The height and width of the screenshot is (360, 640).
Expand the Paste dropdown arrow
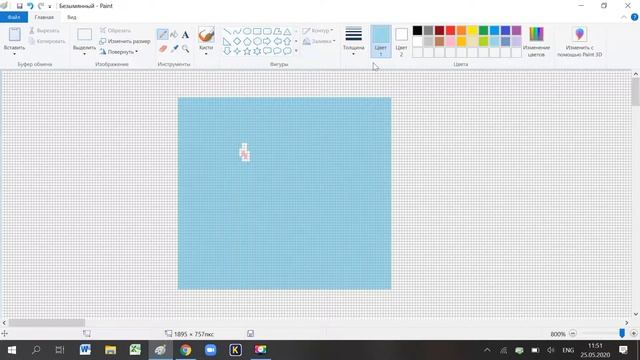(14, 54)
